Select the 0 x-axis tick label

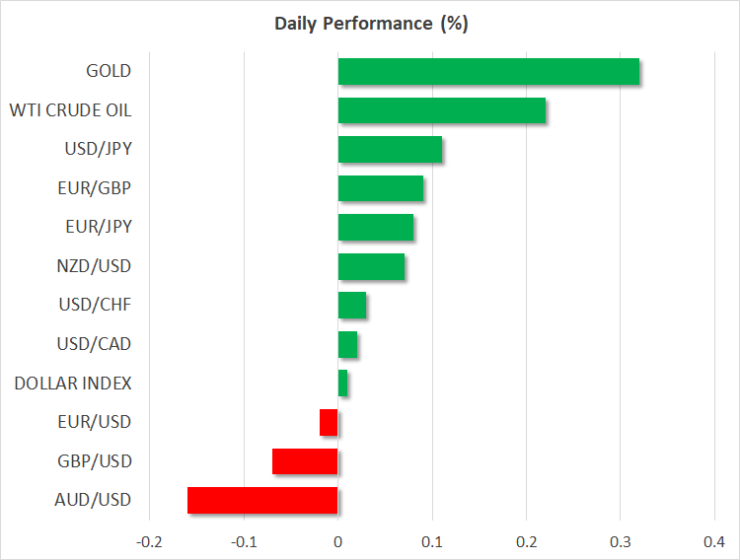coord(337,541)
